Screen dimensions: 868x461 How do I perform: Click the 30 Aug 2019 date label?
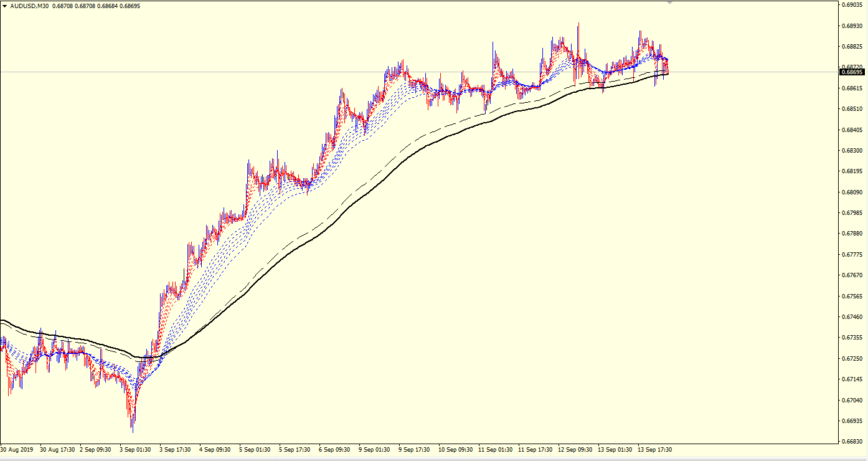(x=17, y=449)
